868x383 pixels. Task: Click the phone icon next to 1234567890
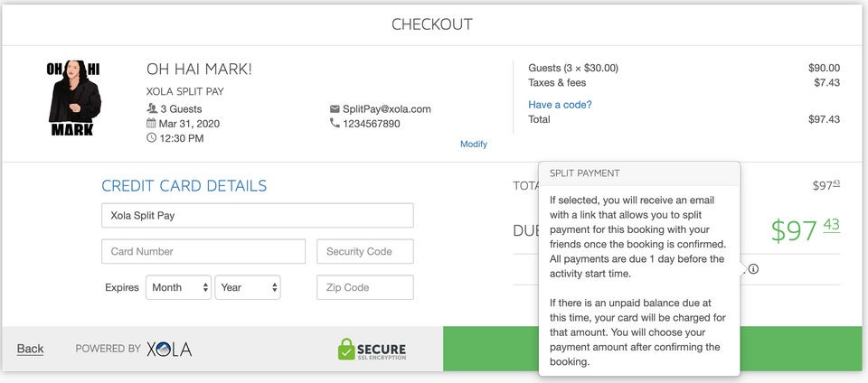tap(335, 124)
